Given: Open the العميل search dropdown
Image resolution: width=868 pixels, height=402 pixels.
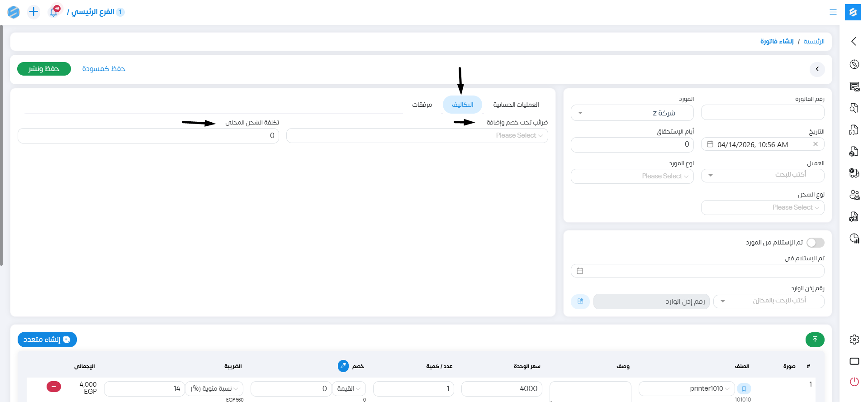Looking at the screenshot, I should click(x=763, y=175).
